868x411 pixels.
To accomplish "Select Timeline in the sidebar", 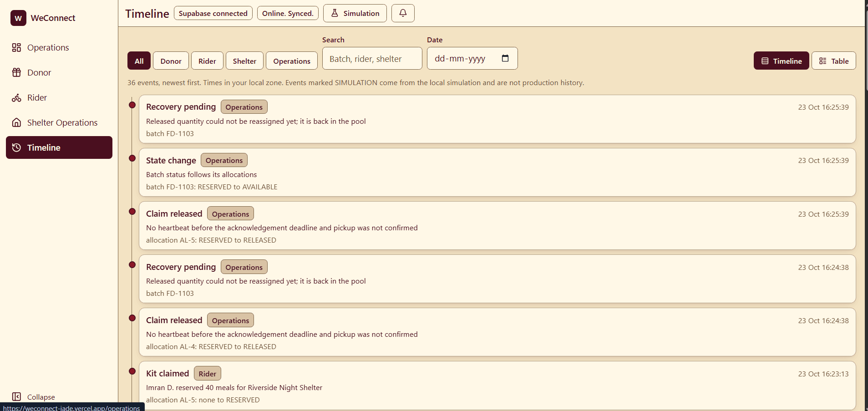I will [x=59, y=147].
